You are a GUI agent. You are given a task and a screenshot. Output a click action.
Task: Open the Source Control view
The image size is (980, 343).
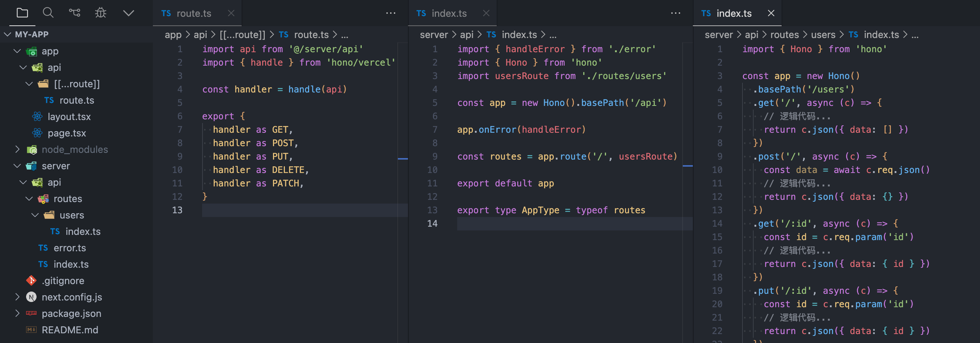74,13
